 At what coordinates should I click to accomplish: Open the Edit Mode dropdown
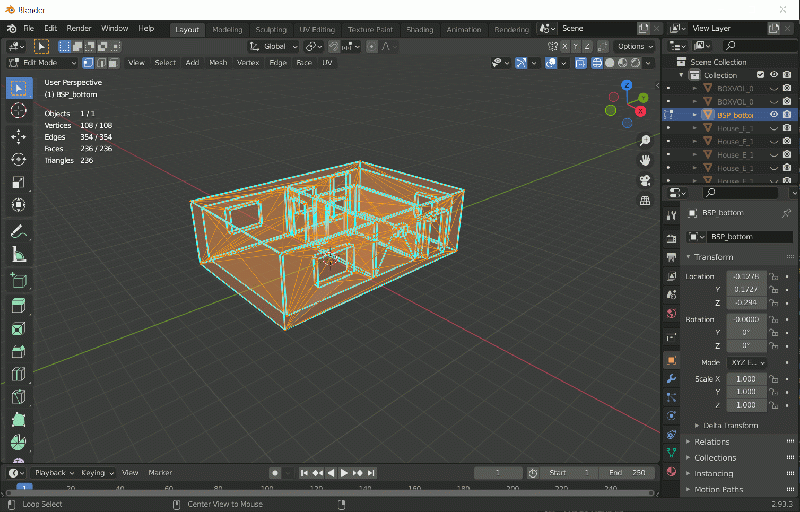click(42, 63)
